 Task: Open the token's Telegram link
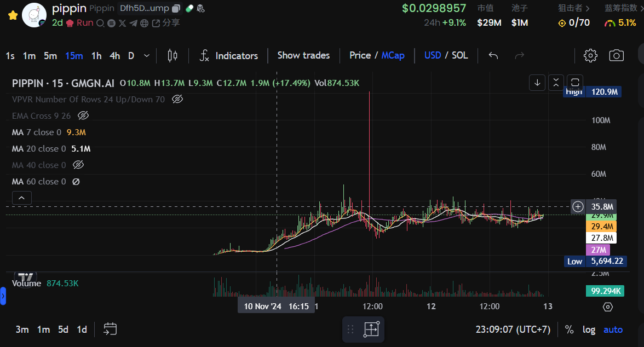(x=133, y=23)
